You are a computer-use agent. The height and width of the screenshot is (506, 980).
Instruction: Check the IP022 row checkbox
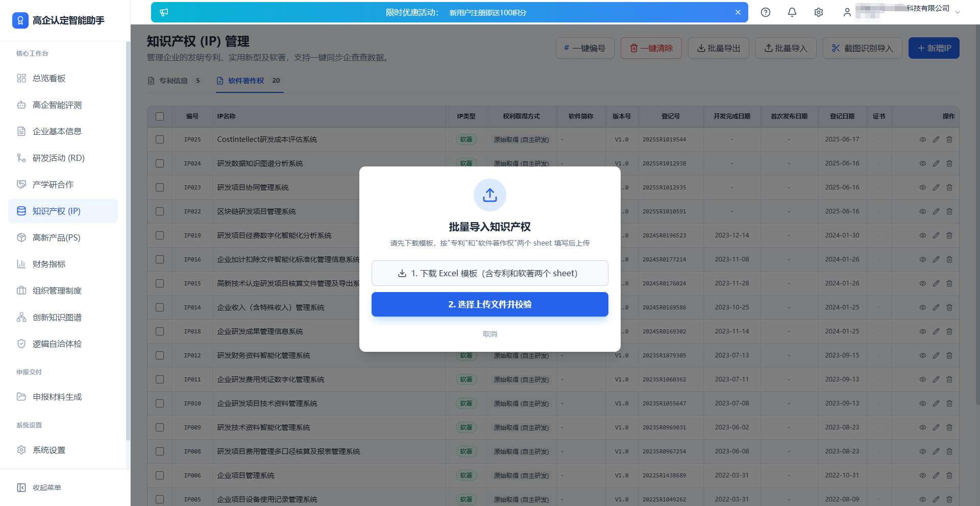tap(160, 211)
